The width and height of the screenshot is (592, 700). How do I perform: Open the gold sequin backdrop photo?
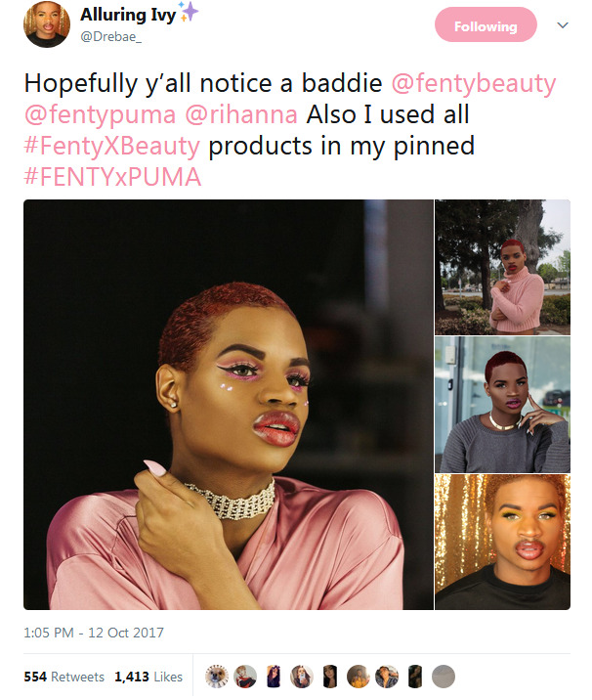503,542
